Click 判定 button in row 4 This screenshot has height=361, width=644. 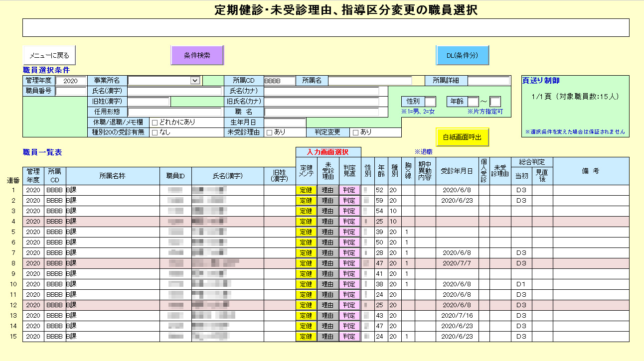coord(349,222)
